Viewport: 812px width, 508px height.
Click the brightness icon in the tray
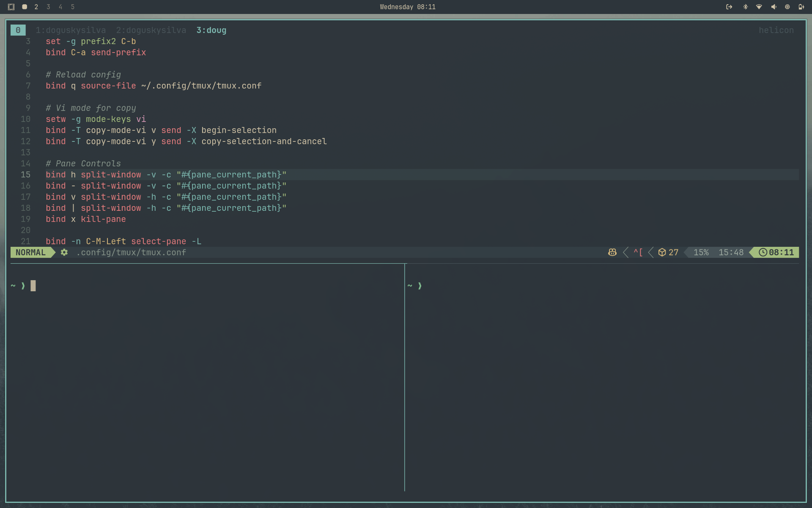pyautogui.click(x=787, y=7)
